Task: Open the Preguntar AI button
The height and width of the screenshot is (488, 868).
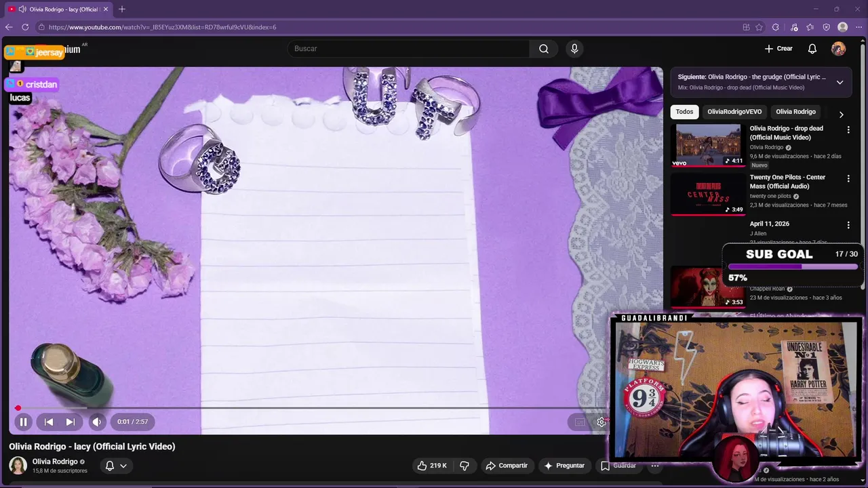Action: click(564, 466)
